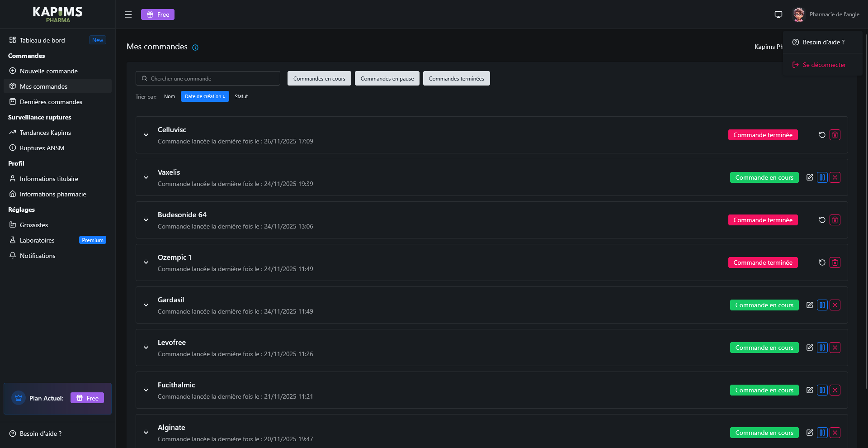This screenshot has height=448, width=868.
Task: Open the hamburger sidebar menu
Action: pyautogui.click(x=128, y=14)
